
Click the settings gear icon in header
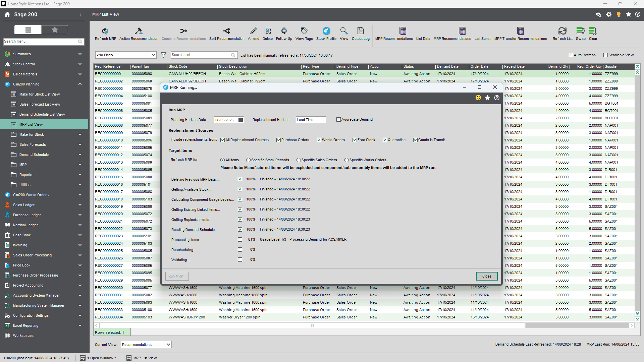(609, 14)
